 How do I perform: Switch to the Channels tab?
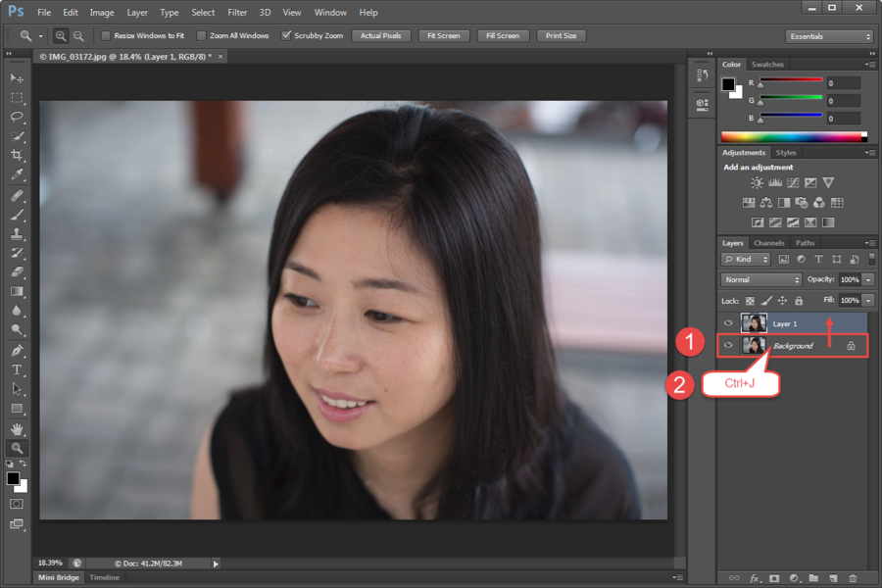click(769, 243)
